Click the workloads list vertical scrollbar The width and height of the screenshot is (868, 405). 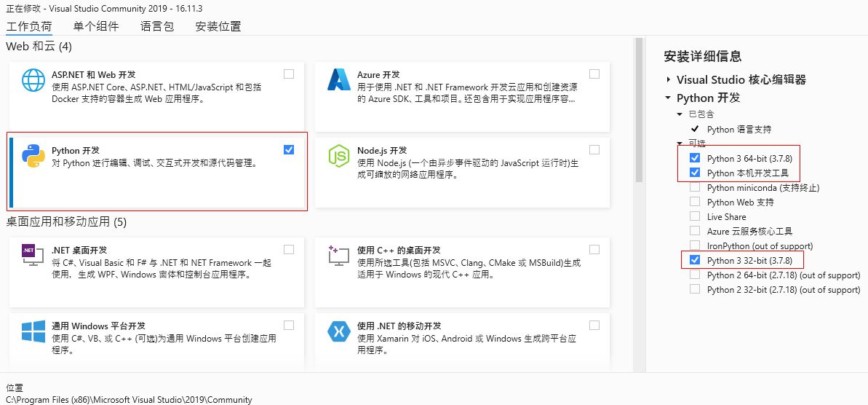(638, 111)
